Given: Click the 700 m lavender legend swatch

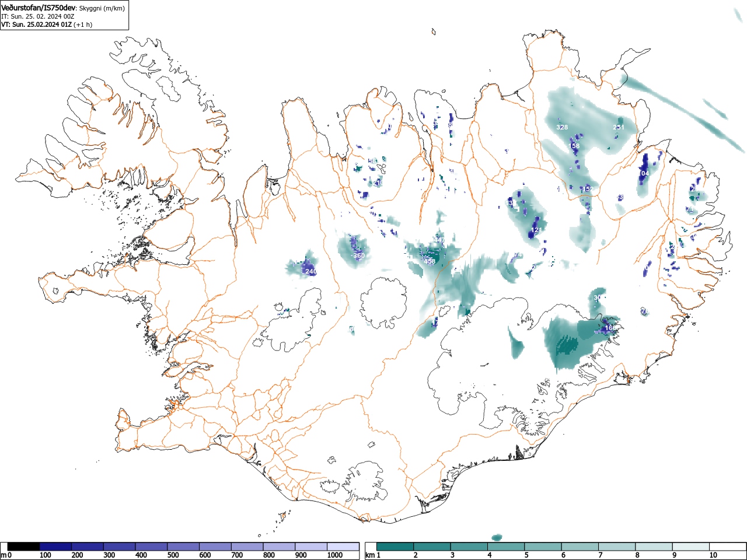Looking at the screenshot, I should point(247,547).
